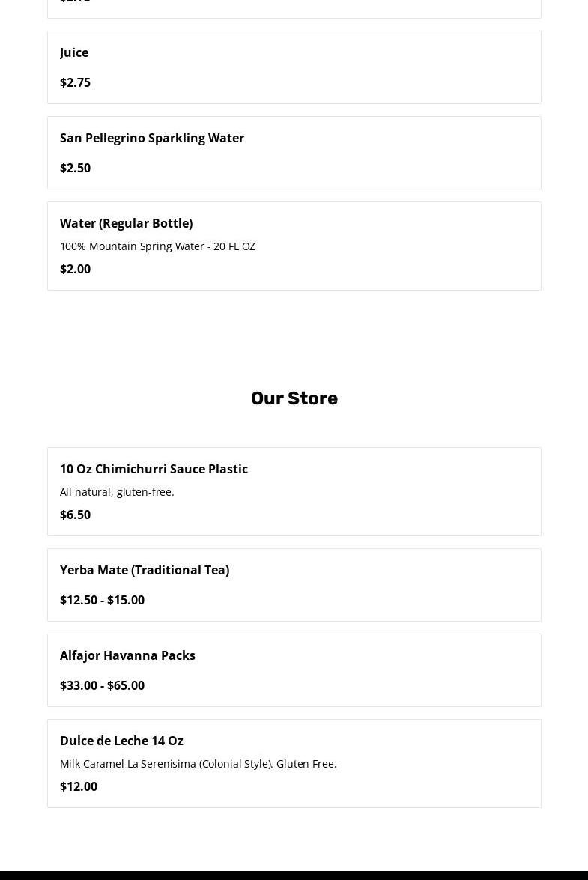Click the partially visible card above Juice
This screenshot has width=588, height=880.
(294, 7)
